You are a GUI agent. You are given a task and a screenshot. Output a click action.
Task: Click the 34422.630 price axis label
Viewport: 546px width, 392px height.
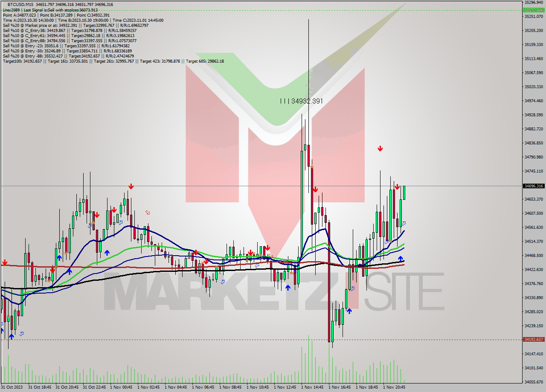click(534, 269)
